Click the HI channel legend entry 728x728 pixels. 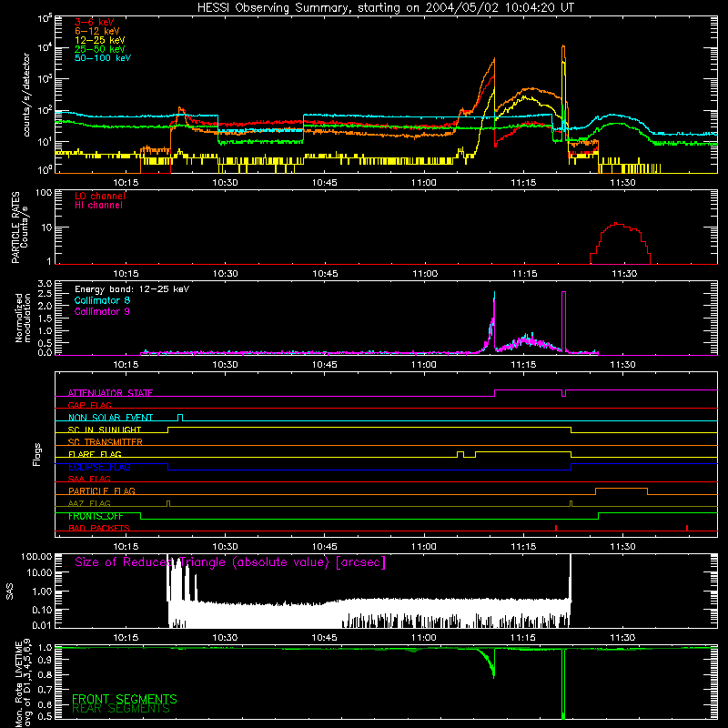coord(98,206)
